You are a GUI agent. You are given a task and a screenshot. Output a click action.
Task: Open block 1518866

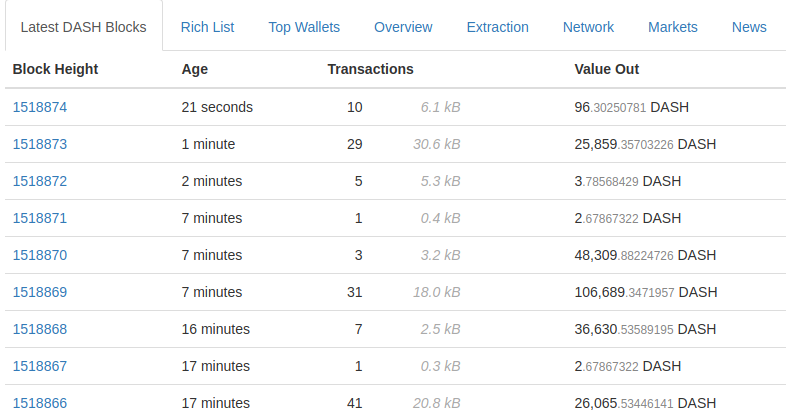pos(40,403)
